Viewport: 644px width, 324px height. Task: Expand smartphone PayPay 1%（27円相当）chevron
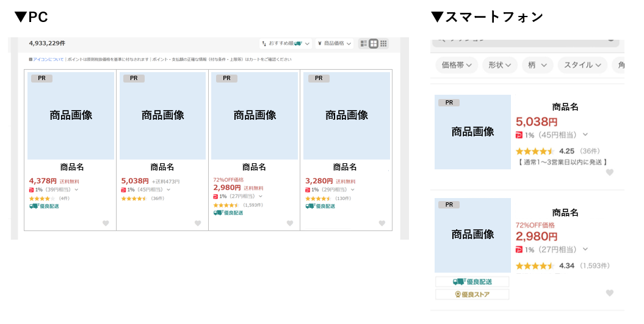[585, 249]
